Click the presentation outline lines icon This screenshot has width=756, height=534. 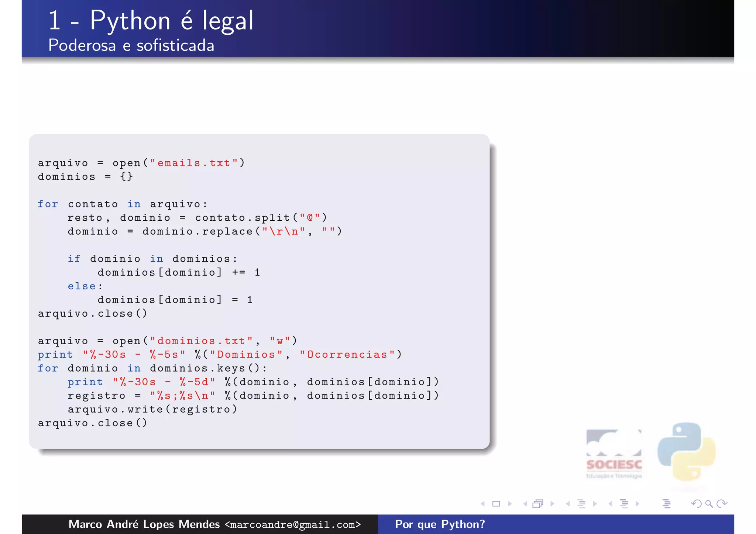click(x=666, y=504)
